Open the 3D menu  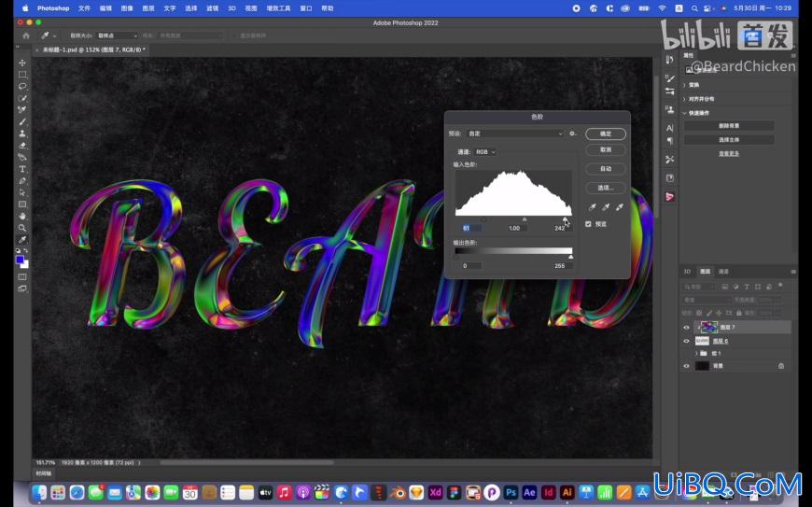coord(232,8)
